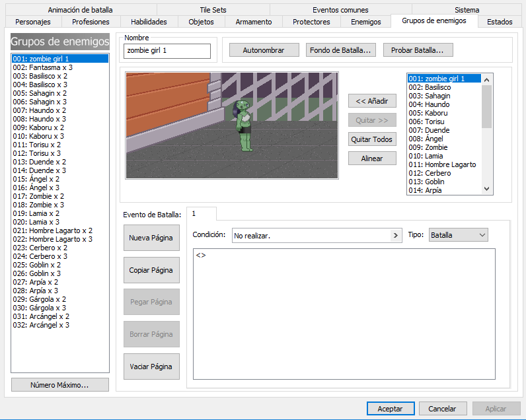Expand the Tipo dropdown set to Batalla
The width and height of the screenshot is (526, 420).
click(458, 235)
